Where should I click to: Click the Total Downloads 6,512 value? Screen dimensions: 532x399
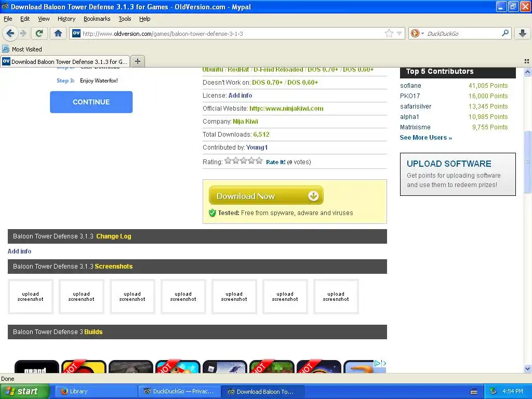pyautogui.click(x=261, y=135)
